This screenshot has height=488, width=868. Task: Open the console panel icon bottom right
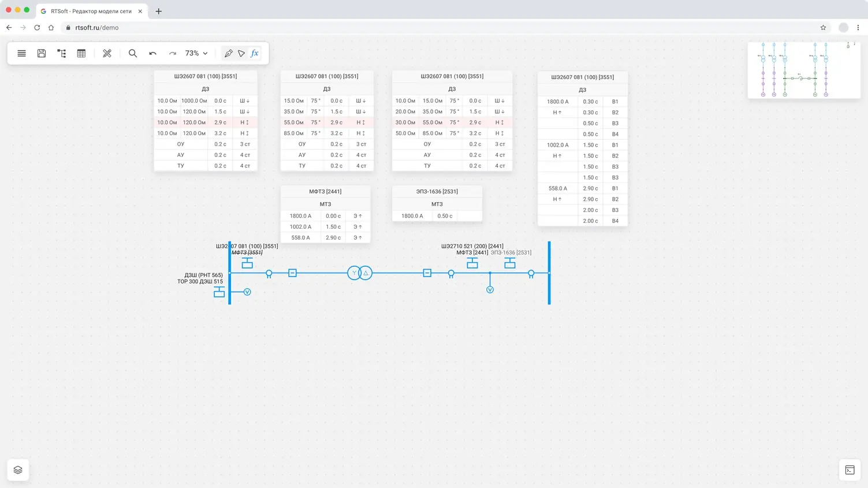click(850, 470)
